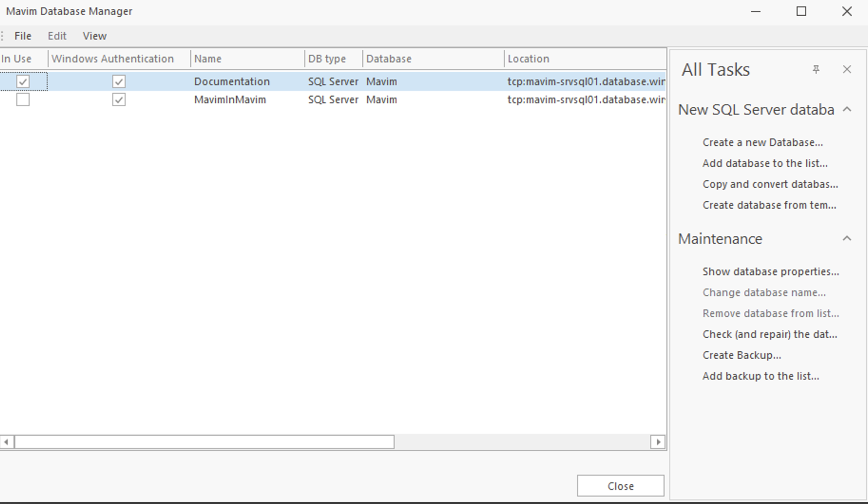Screen dimensions: 868x504
Task: Sort by Windows Authentication column header
Action: point(119,59)
